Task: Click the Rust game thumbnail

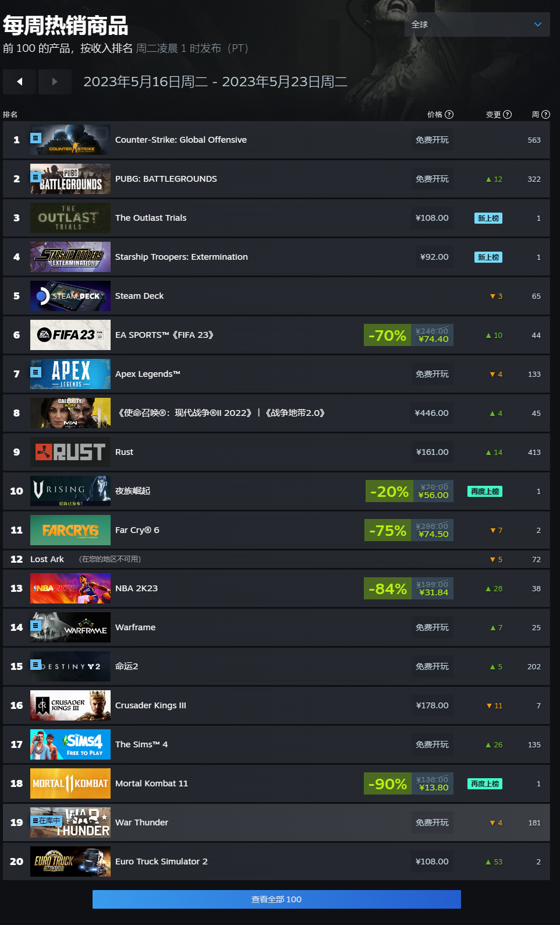Action: point(70,452)
